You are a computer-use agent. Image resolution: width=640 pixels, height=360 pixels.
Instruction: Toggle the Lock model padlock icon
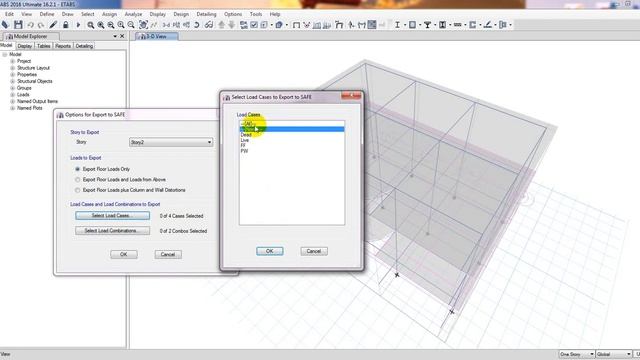(x=65, y=25)
